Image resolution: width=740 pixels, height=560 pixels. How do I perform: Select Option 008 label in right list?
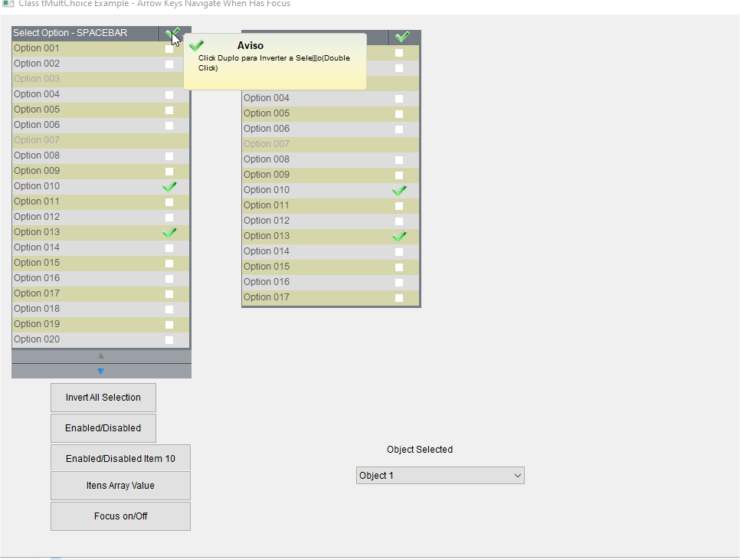[x=267, y=159]
